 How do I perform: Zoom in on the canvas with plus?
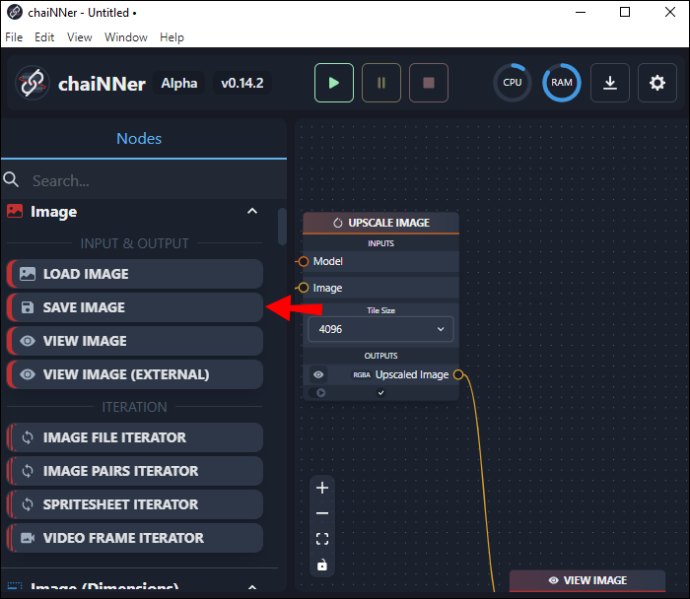tap(322, 488)
